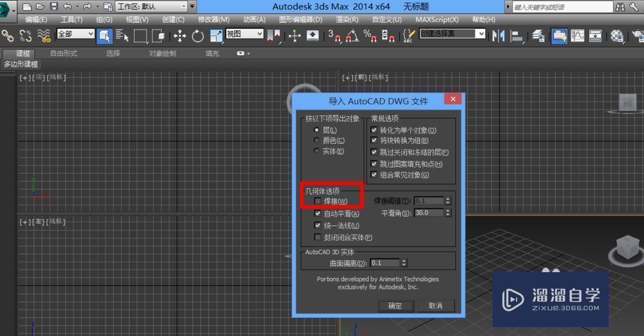This screenshot has width=644, height=336.
Task: Select the Select and Rotate tool
Action: pyautogui.click(x=198, y=35)
